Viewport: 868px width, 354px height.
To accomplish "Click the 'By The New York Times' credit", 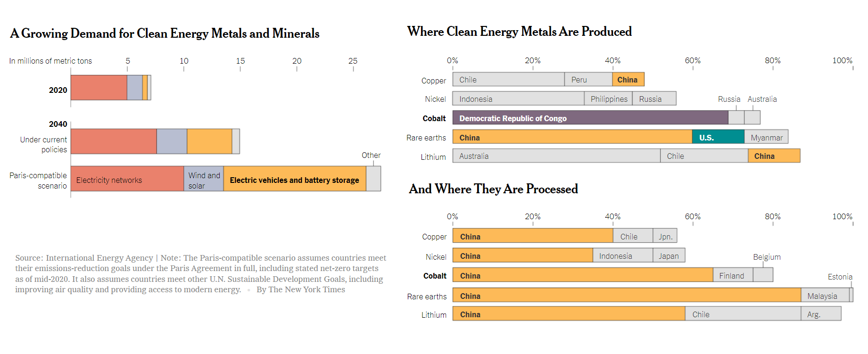I will pyautogui.click(x=300, y=289).
